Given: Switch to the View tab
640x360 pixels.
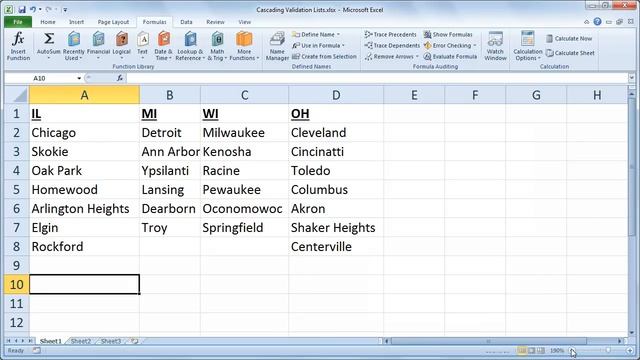Looking at the screenshot, I should 244,22.
